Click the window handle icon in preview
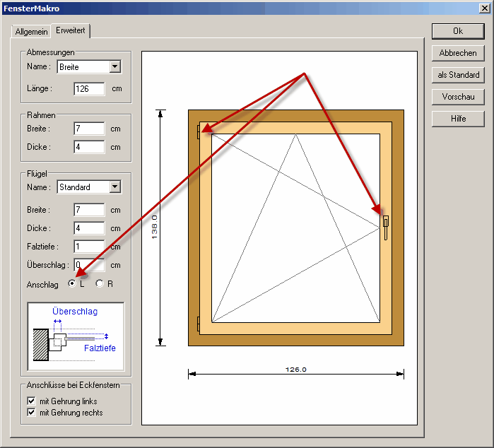Viewport: 494px width, 448px height. 385,226
